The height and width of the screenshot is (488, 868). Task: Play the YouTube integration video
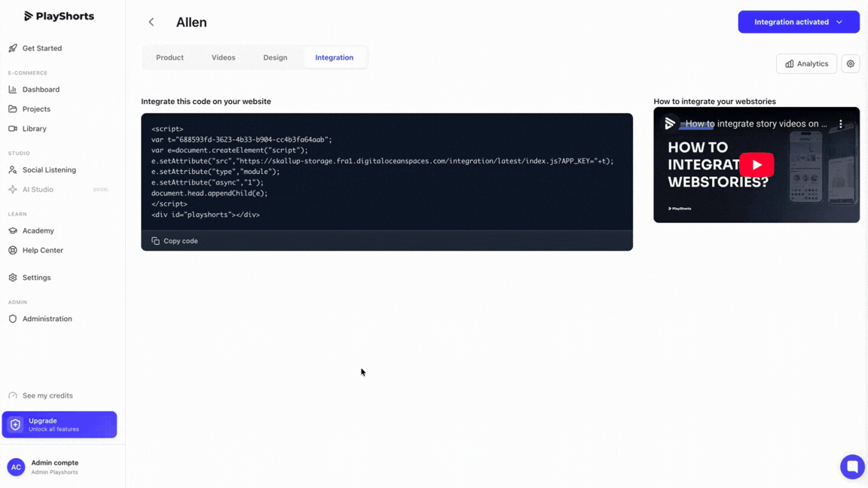(x=756, y=165)
